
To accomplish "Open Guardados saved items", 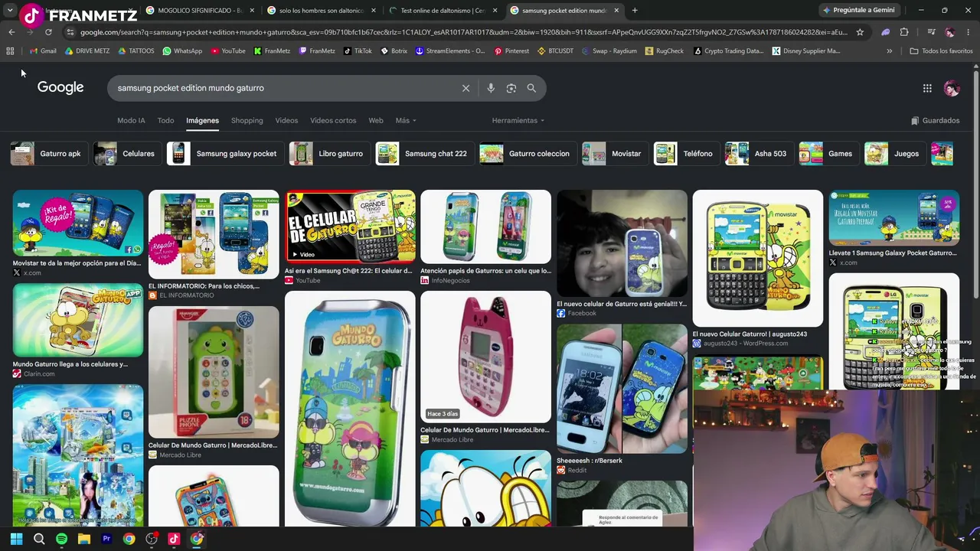I will [935, 120].
